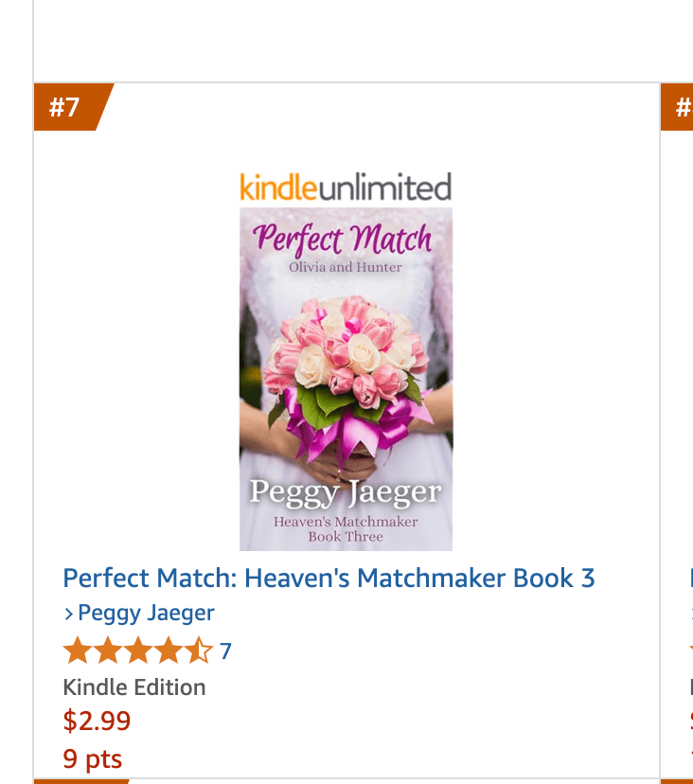Click "Heaven's Matchmaker Book Three" text on cover
The height and width of the screenshot is (784, 693).
click(346, 528)
